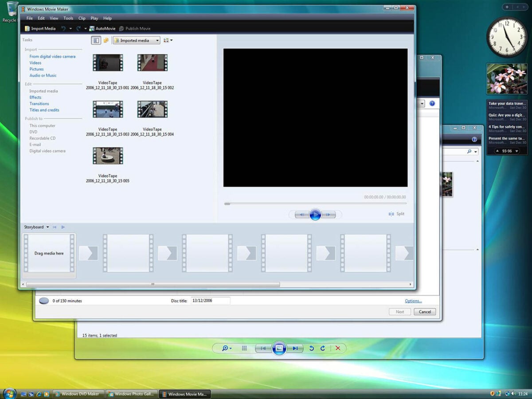Click Photo Gallery Previous button
This screenshot has width=532, height=399.
tap(263, 348)
